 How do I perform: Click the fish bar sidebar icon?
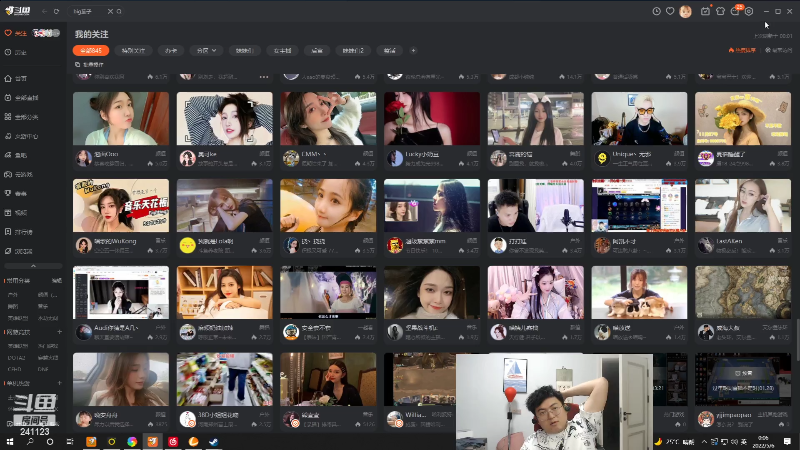8,155
